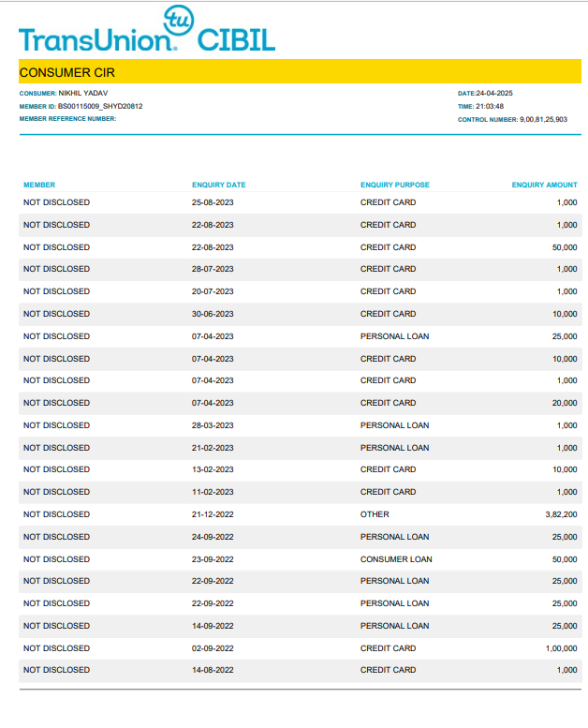Click 1,000 amount in the 14-08-2022 row
The width and height of the screenshot is (588, 728).
click(566, 670)
